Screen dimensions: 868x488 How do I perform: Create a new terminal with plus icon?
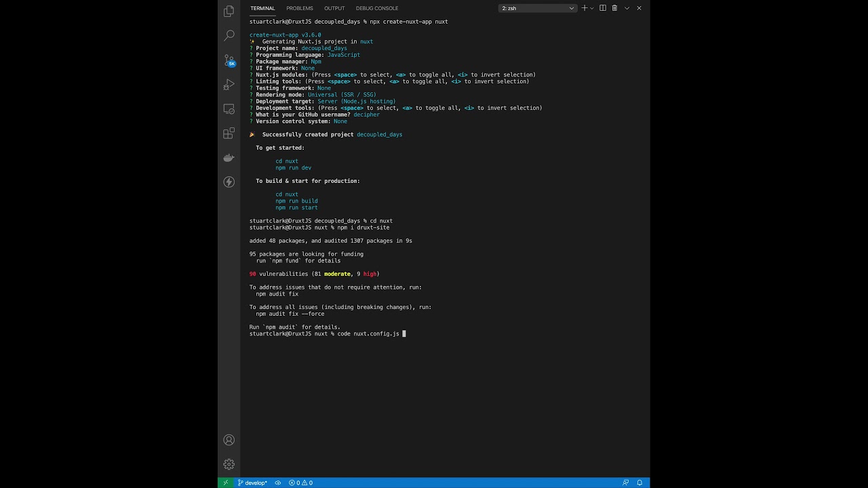click(x=585, y=8)
